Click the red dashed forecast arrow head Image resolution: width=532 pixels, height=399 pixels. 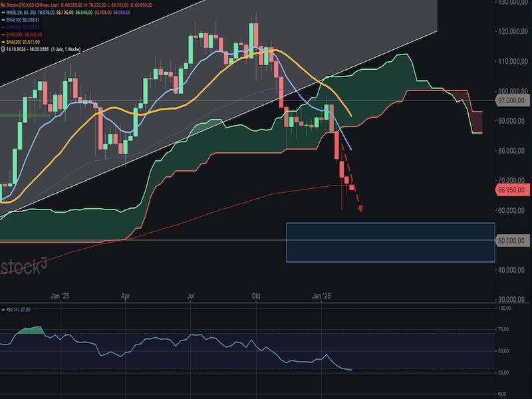tap(360, 209)
